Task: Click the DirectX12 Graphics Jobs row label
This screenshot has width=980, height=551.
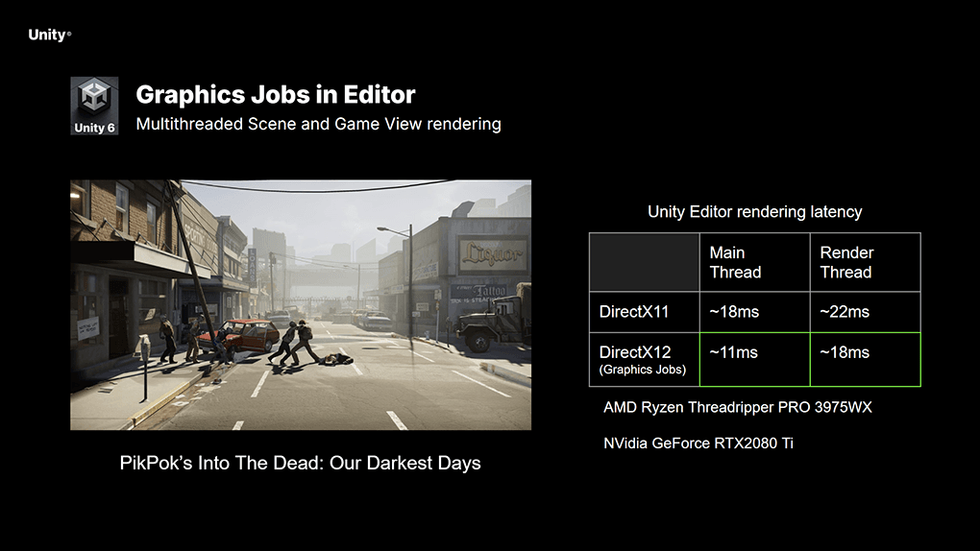Action: [x=645, y=360]
